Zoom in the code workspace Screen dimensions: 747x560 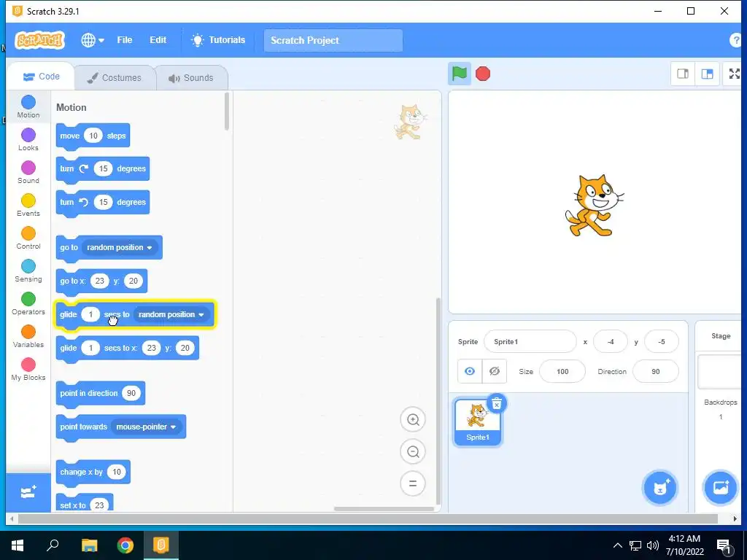click(413, 419)
